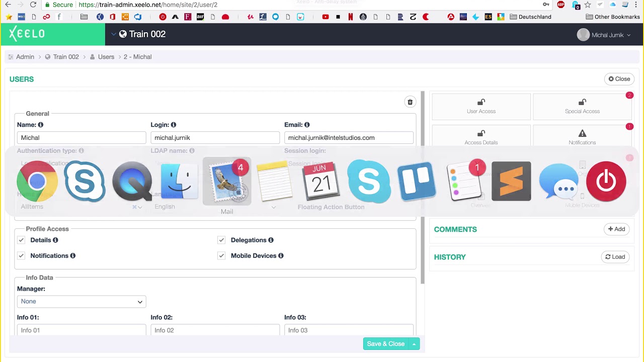Open the Netflix bookmark icon

[351, 17]
